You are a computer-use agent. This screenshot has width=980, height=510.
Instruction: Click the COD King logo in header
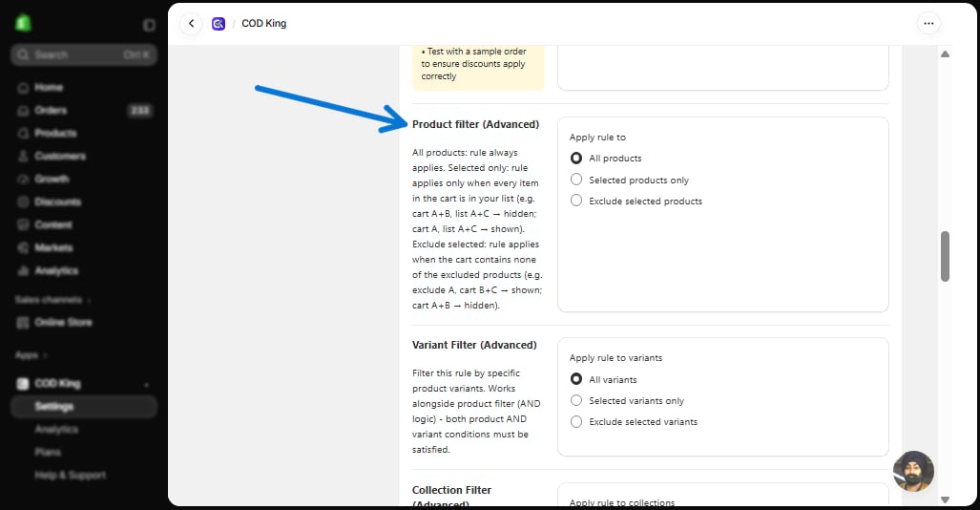pyautogui.click(x=219, y=24)
